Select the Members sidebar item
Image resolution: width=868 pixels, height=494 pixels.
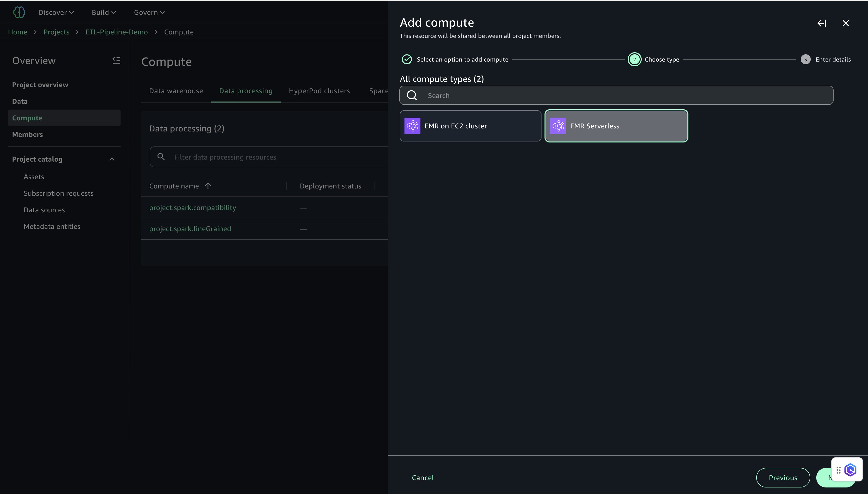[x=27, y=135]
